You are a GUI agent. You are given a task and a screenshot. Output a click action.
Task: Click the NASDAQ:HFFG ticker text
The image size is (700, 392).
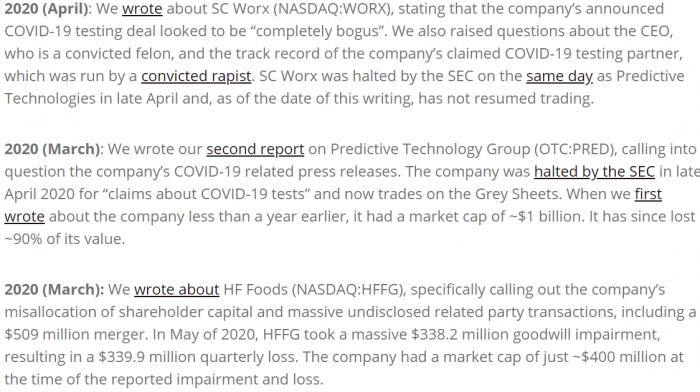(x=348, y=289)
